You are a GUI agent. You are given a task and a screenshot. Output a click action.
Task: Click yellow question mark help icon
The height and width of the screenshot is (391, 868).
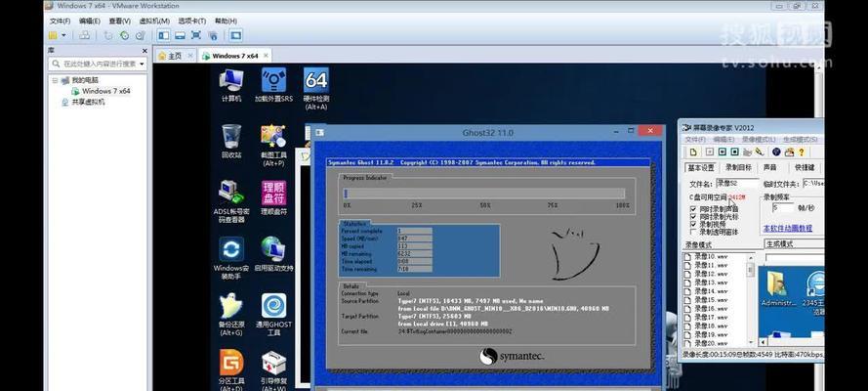tap(801, 152)
